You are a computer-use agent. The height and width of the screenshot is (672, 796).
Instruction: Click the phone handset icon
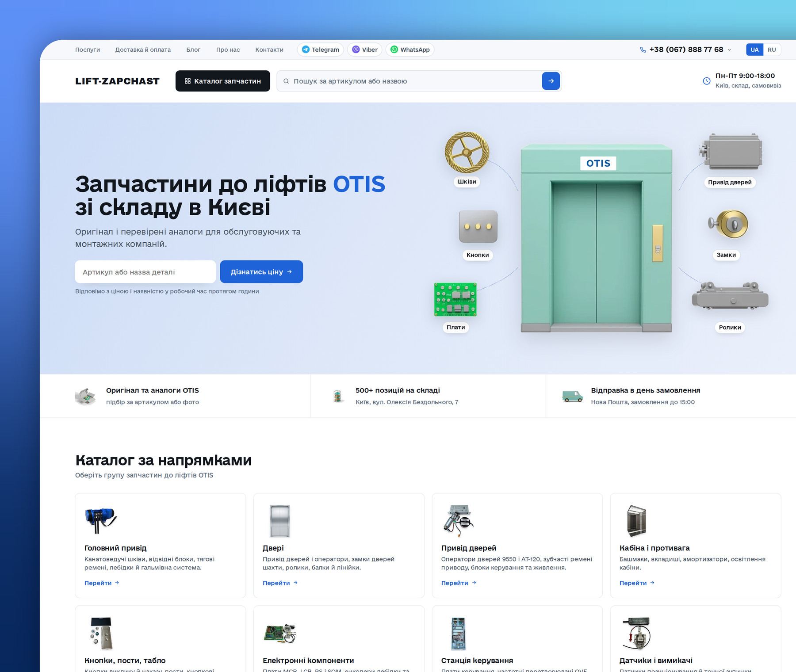[x=643, y=50]
